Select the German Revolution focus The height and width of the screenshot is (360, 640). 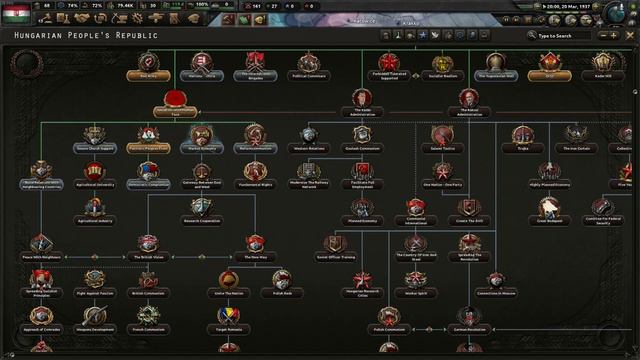[469, 321]
